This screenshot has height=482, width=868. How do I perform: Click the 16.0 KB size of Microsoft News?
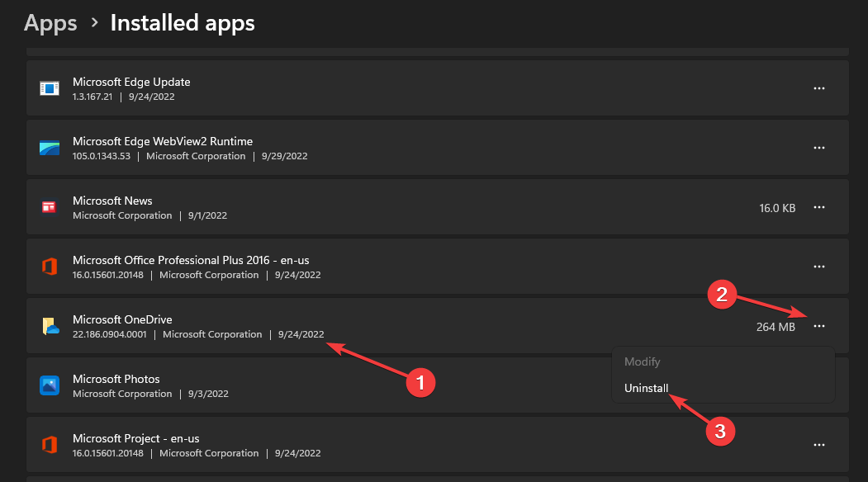click(x=777, y=208)
